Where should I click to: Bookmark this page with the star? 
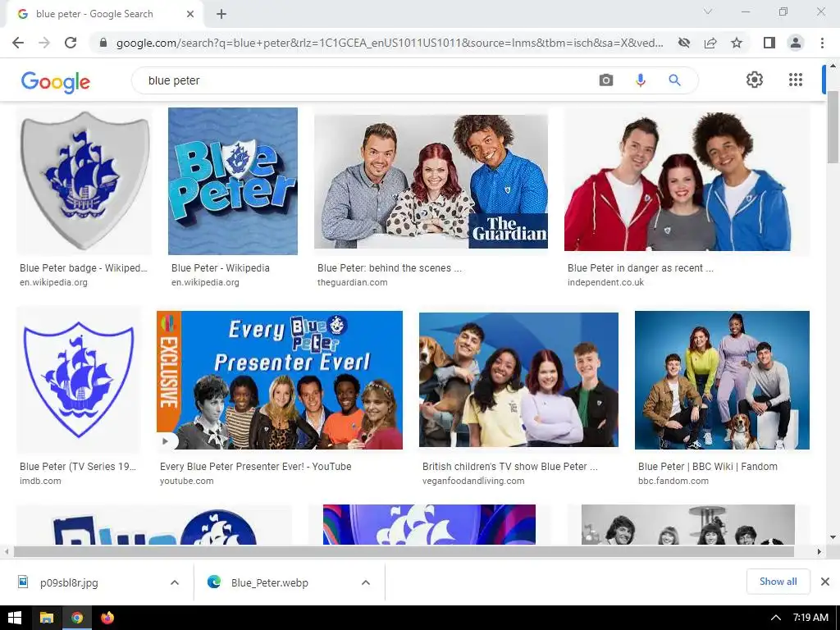pos(737,43)
